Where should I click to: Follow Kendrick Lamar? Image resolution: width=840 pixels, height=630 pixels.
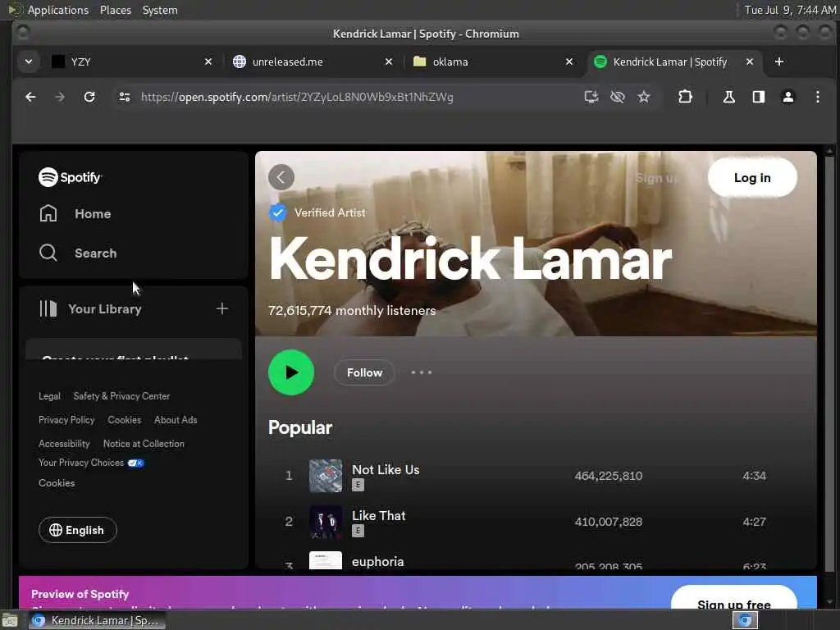[364, 372]
